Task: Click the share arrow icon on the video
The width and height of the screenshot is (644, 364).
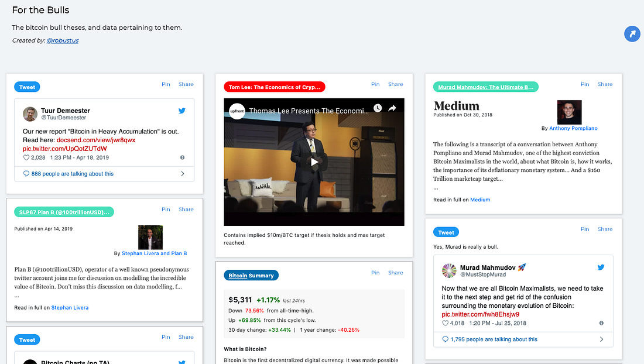Action: [392, 108]
